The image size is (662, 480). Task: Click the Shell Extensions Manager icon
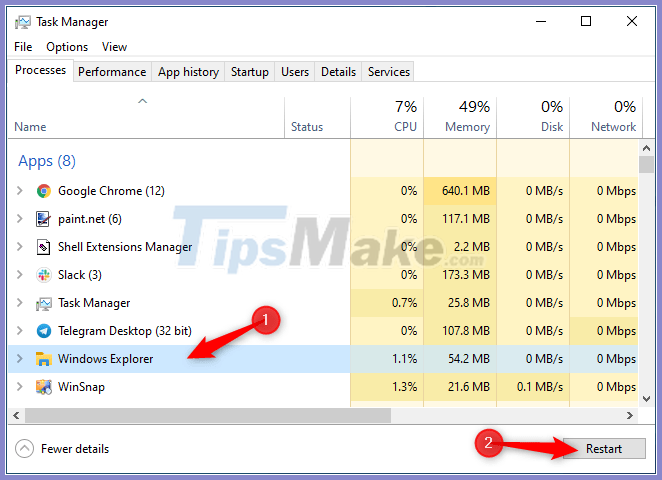[x=43, y=247]
